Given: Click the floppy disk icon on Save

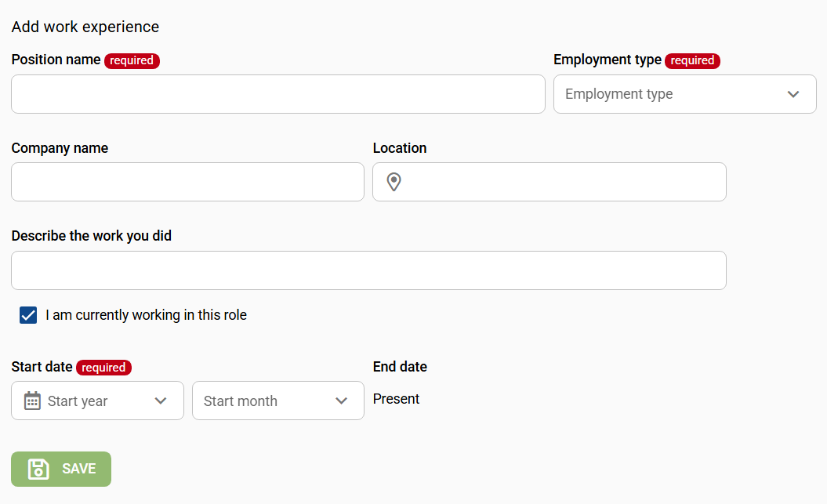Looking at the screenshot, I should click(x=38, y=469).
